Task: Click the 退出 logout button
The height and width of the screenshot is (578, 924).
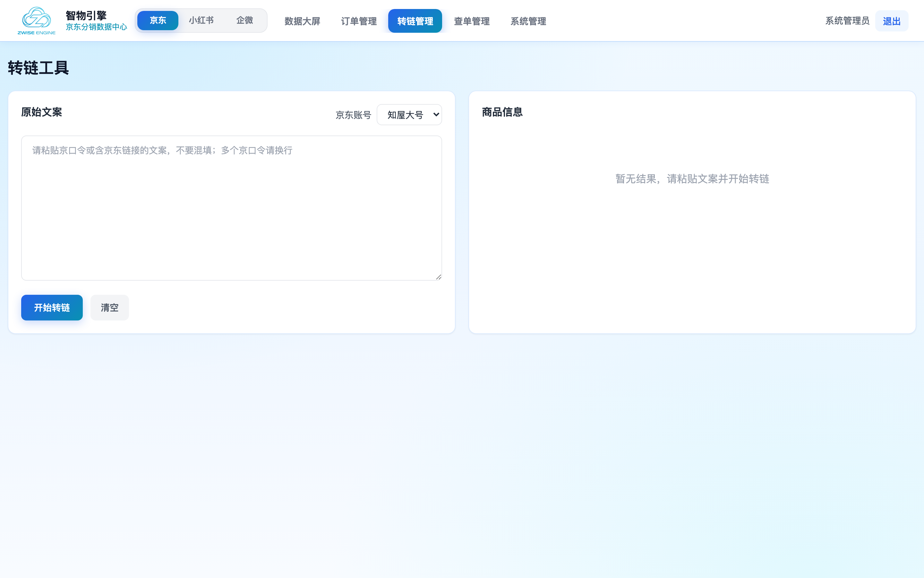Action: [892, 21]
